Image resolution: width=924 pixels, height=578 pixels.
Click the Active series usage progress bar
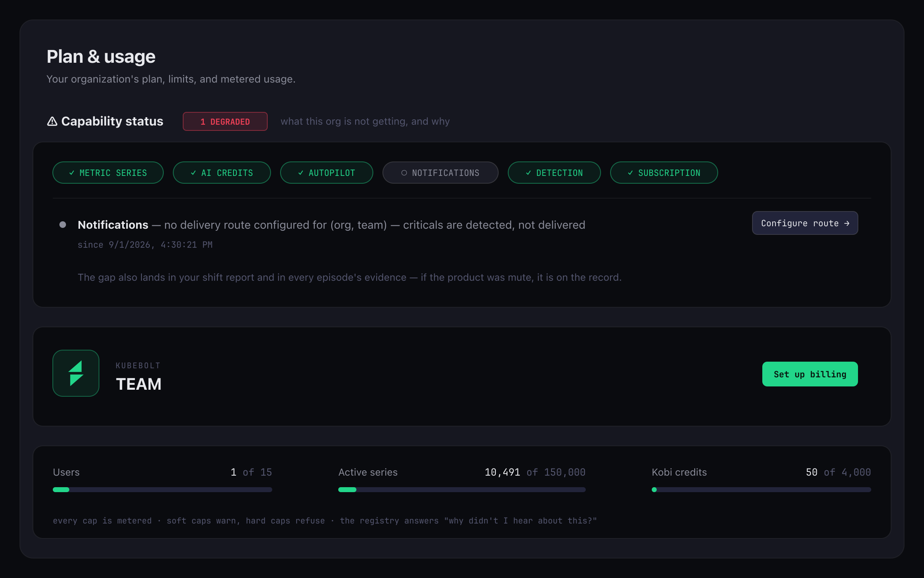[x=462, y=490]
